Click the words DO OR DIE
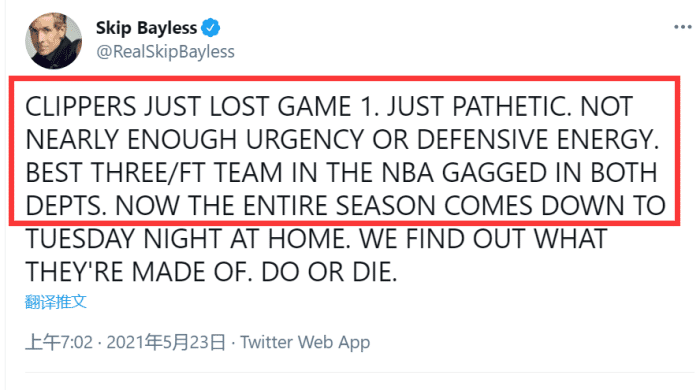700x390 pixels. click(x=329, y=272)
